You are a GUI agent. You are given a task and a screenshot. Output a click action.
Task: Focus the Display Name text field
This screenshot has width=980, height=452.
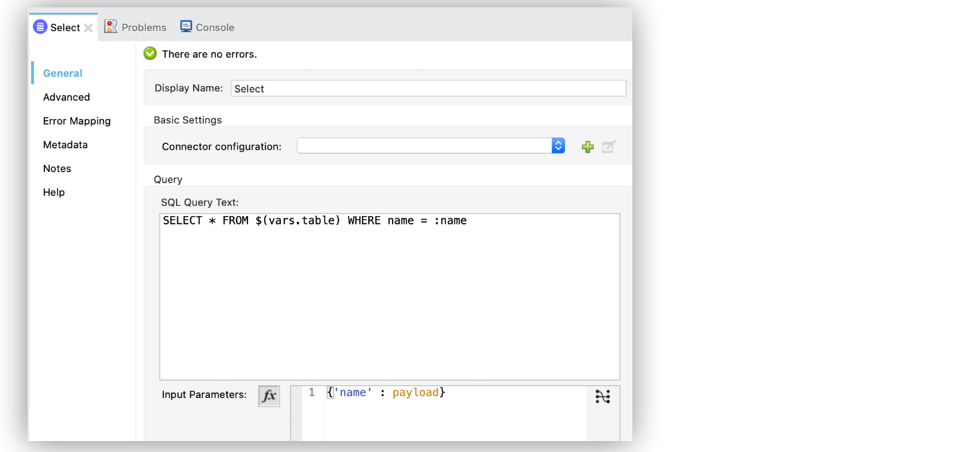click(428, 89)
